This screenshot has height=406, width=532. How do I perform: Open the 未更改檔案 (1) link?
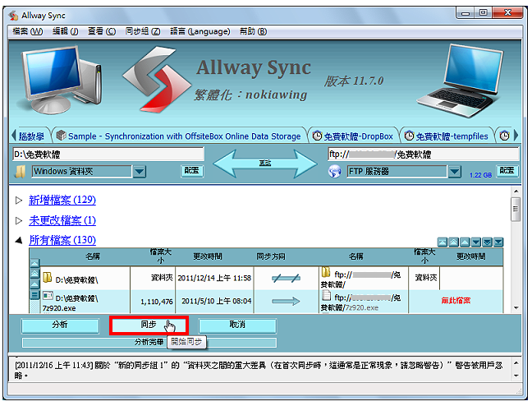pyautogui.click(x=62, y=221)
